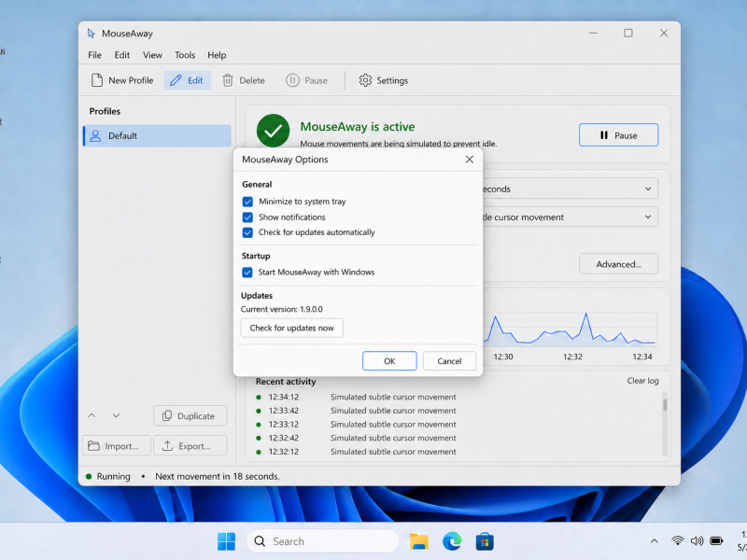The image size is (747, 560).
Task: Show hidden system tray icons chevron
Action: pyautogui.click(x=655, y=541)
